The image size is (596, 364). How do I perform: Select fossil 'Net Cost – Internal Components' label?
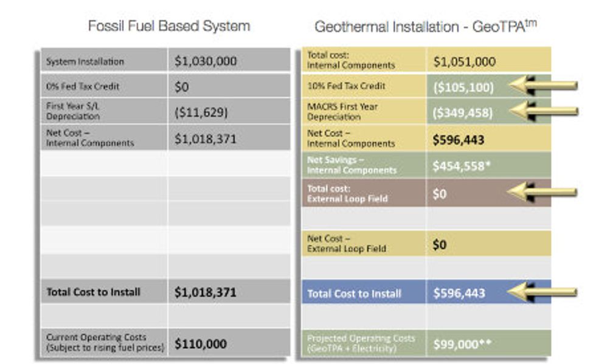(x=90, y=138)
